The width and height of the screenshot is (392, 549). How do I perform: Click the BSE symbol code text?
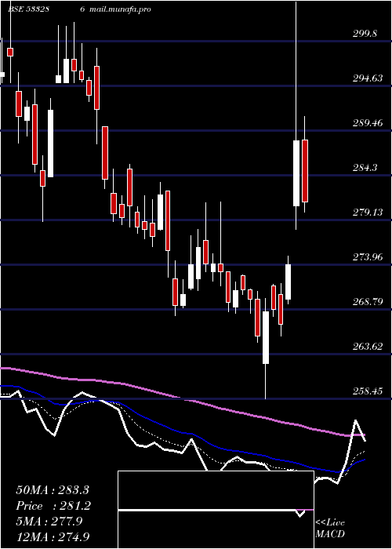coord(28,9)
